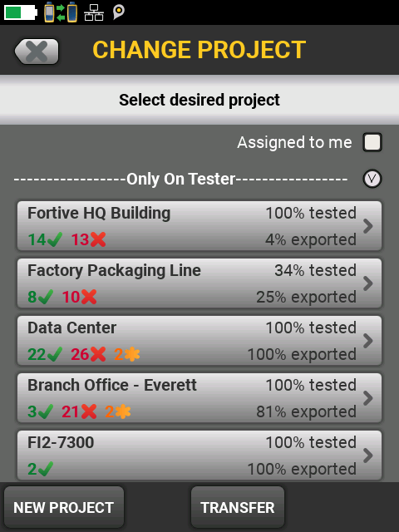
Task: Click the NEW PROJECT button
Action: (64, 507)
